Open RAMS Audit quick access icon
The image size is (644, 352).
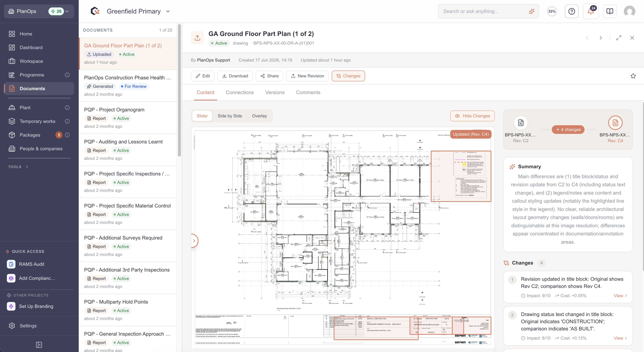pyautogui.click(x=11, y=264)
